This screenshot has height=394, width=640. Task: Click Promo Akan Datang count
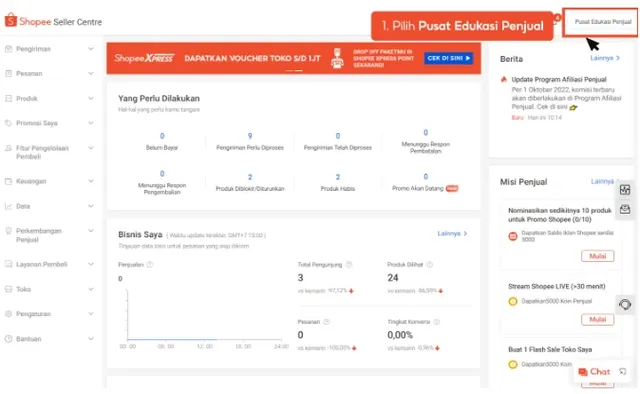(426, 177)
